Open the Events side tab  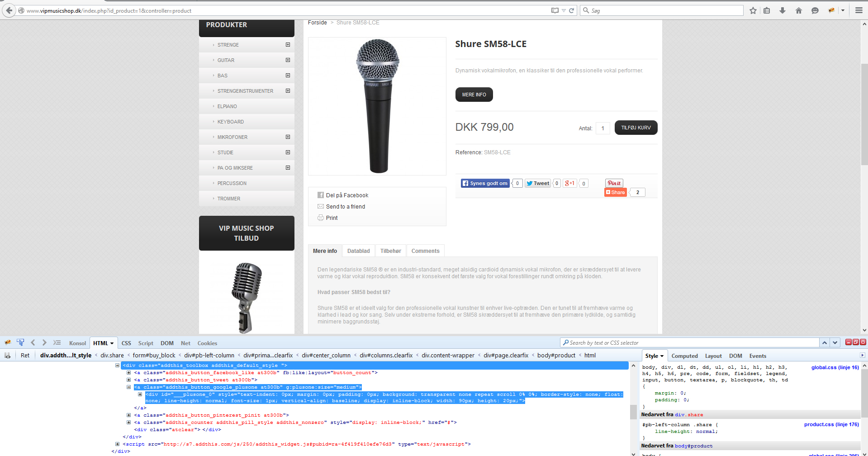click(758, 356)
